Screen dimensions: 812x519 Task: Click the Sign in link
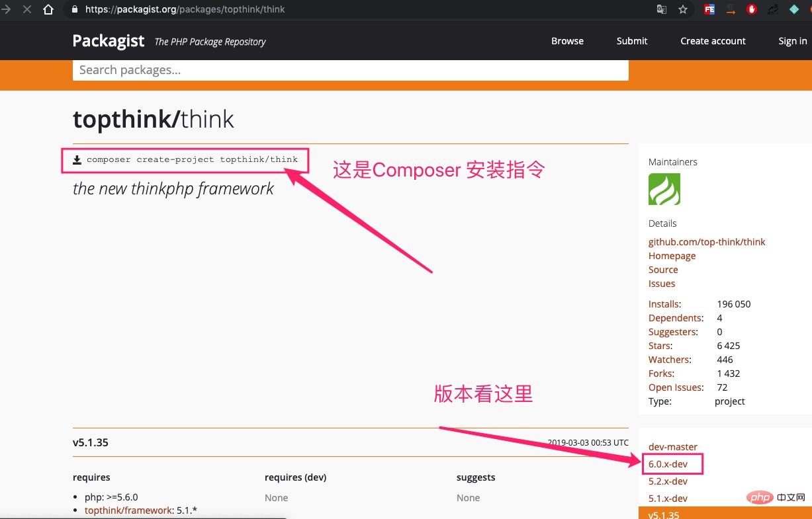792,41
